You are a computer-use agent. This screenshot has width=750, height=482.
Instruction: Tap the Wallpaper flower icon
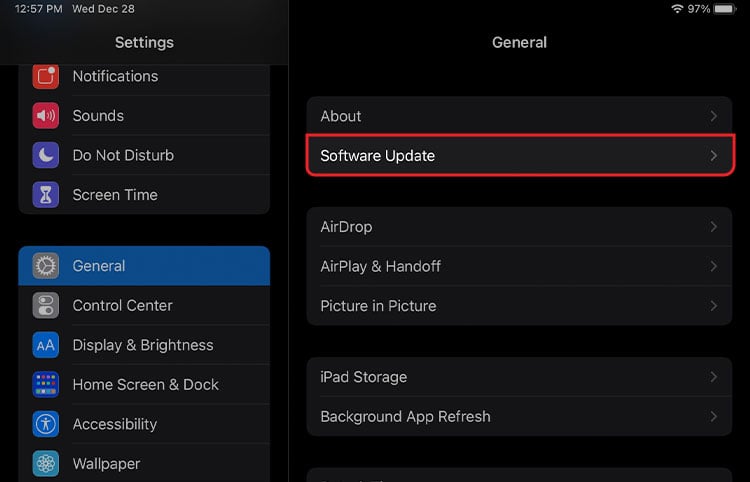point(46,463)
